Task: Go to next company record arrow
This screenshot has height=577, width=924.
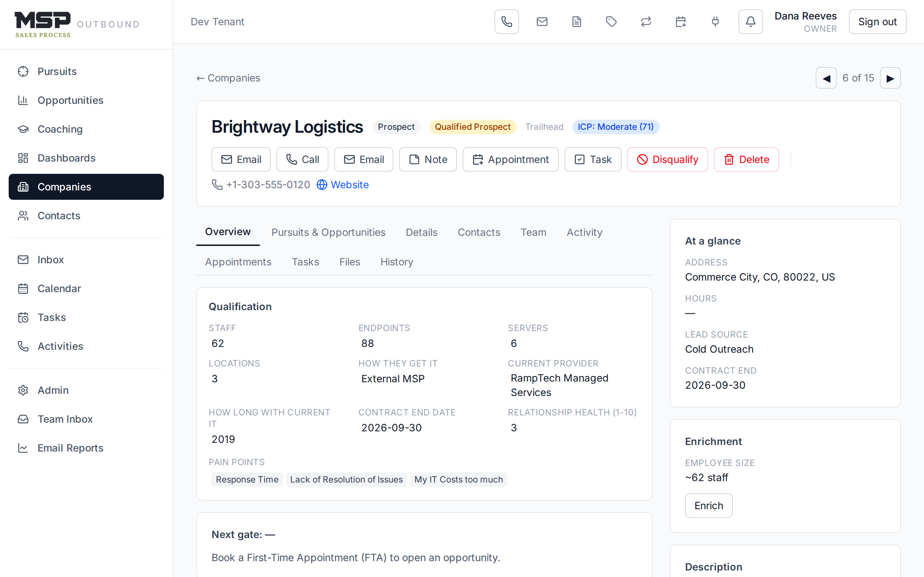Action: click(x=890, y=78)
